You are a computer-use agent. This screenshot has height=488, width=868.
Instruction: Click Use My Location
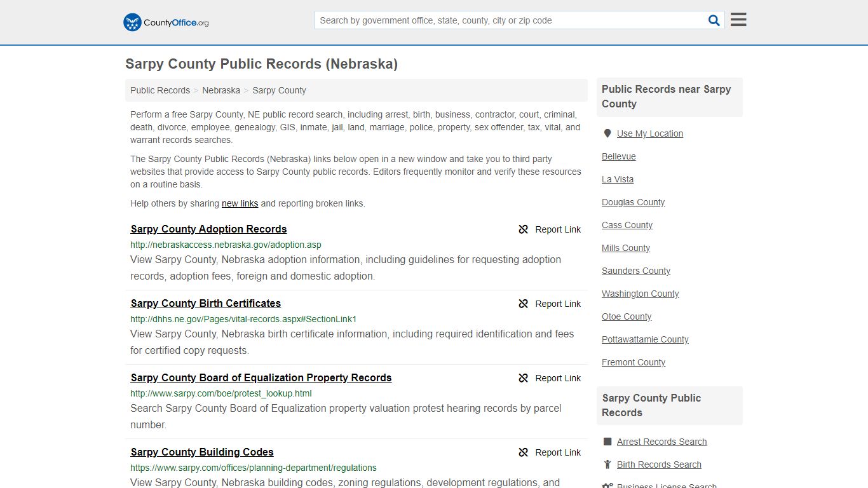pyautogui.click(x=650, y=133)
